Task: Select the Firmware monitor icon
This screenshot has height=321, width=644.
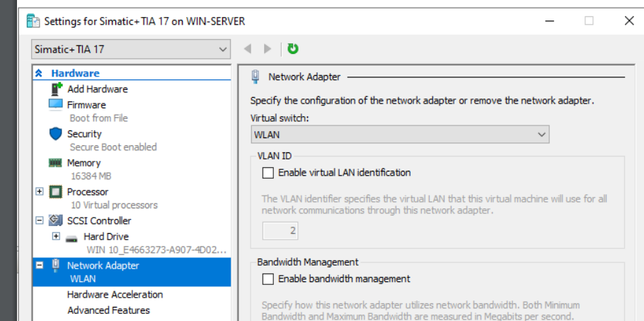Action: pyautogui.click(x=56, y=105)
